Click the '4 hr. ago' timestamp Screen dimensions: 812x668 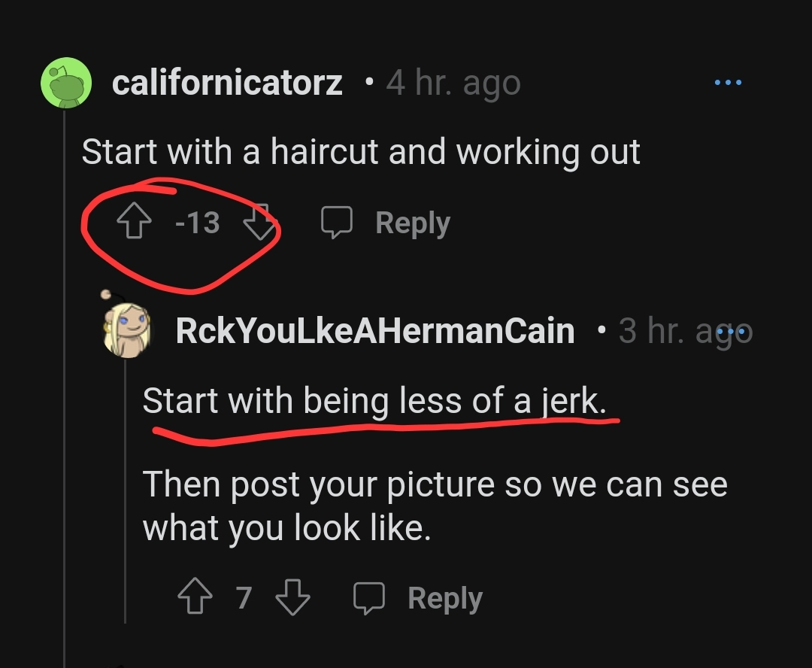[x=453, y=83]
